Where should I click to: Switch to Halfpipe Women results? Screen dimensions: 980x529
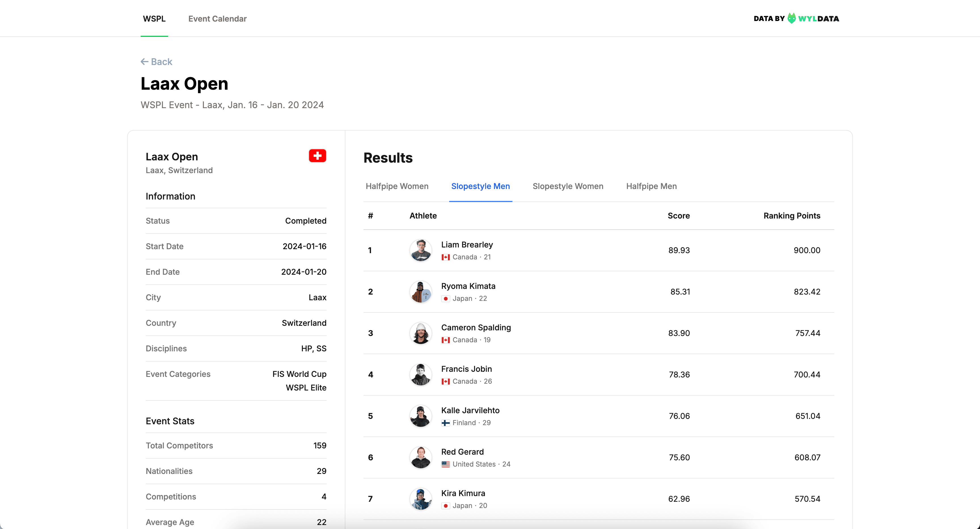tap(397, 186)
